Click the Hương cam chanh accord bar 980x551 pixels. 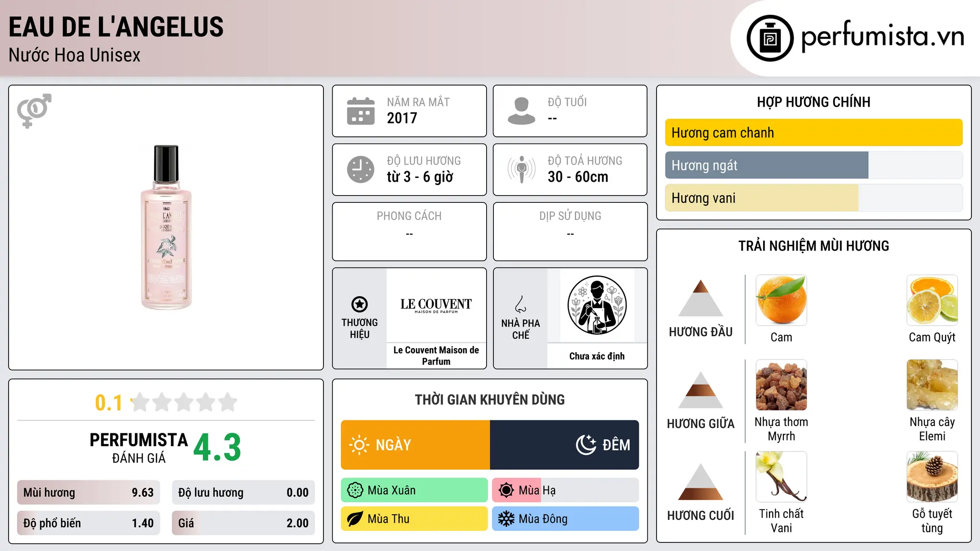(x=814, y=132)
